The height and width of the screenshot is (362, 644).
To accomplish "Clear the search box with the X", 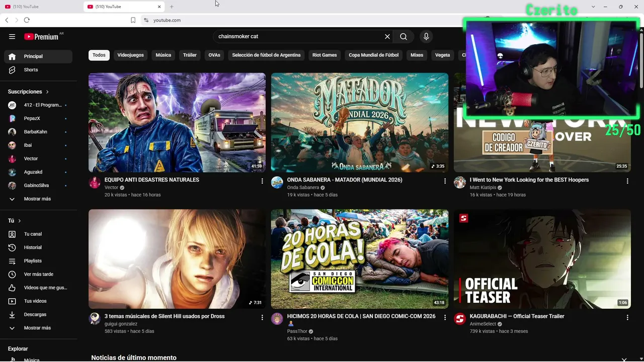I will tap(387, 36).
